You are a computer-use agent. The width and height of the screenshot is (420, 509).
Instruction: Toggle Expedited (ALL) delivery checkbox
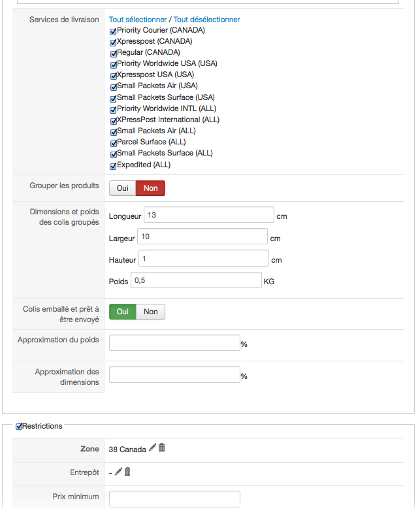click(113, 166)
